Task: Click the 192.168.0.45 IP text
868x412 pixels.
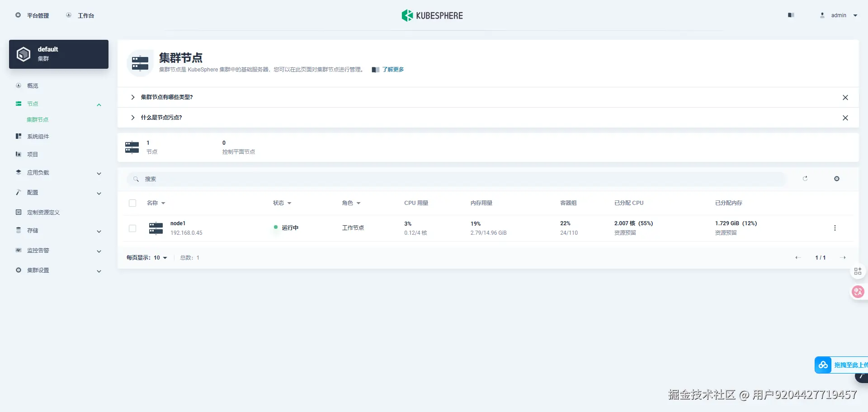Action: 186,233
